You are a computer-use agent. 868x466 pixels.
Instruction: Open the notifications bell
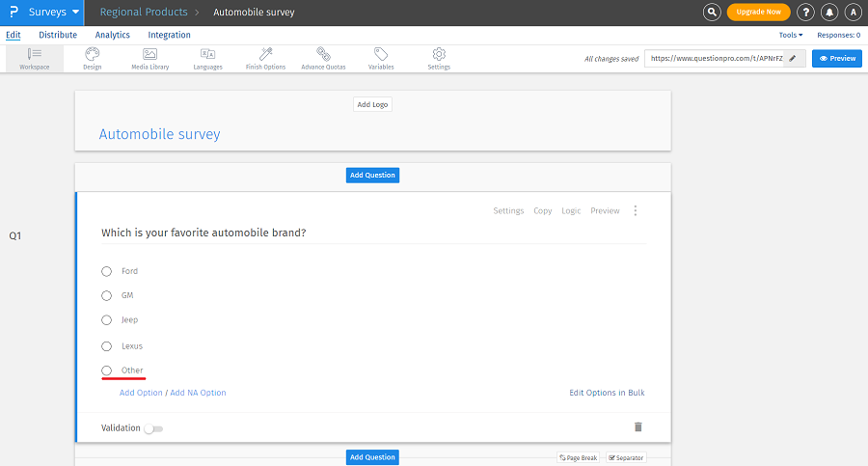tap(829, 13)
